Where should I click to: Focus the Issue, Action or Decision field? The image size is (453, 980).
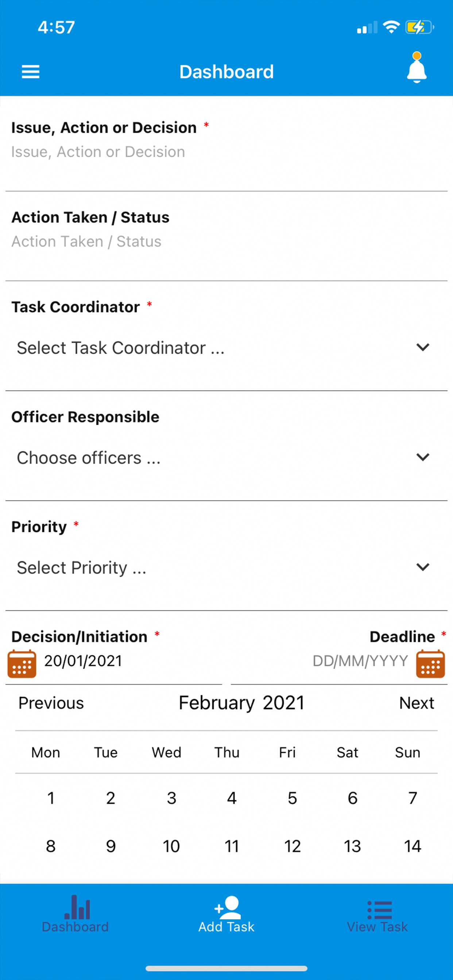click(x=226, y=152)
